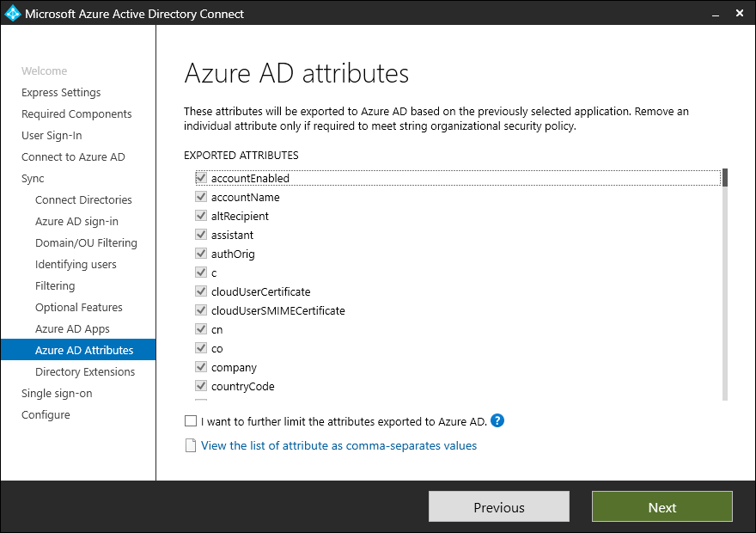Click the document icon beside the attribute list link
The height and width of the screenshot is (533, 756).
click(191, 446)
